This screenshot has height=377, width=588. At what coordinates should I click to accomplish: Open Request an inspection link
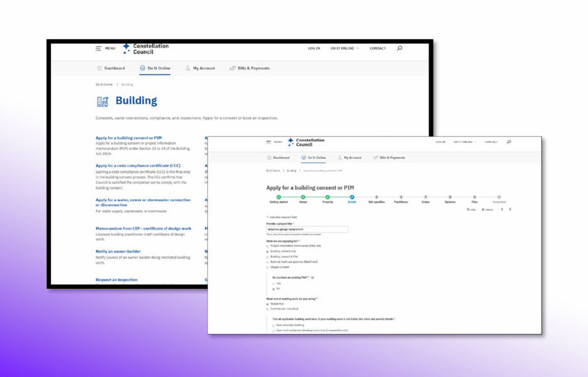(x=116, y=280)
